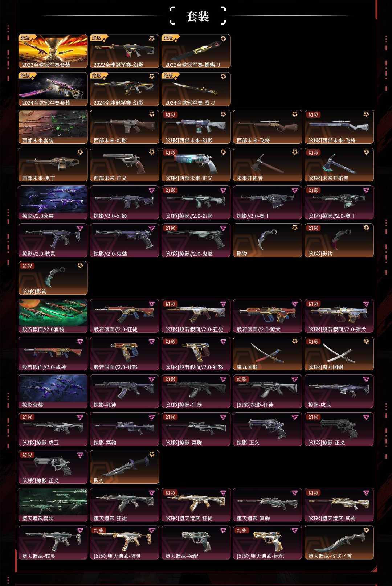The image size is (392, 586).
Task: Select the 堕天遗武-仪式匕首 dagger item
Action: coord(339,542)
